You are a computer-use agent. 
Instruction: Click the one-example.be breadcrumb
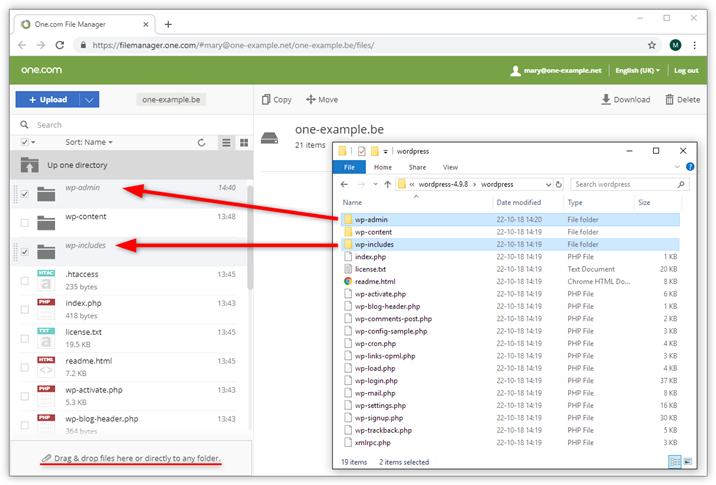[x=171, y=100]
